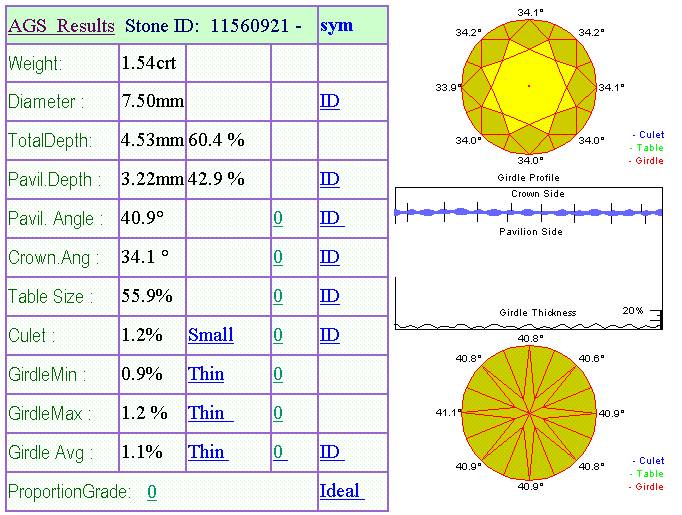Open the ID link for Girdle Avg
This screenshot has height=515, width=682.
point(332,452)
